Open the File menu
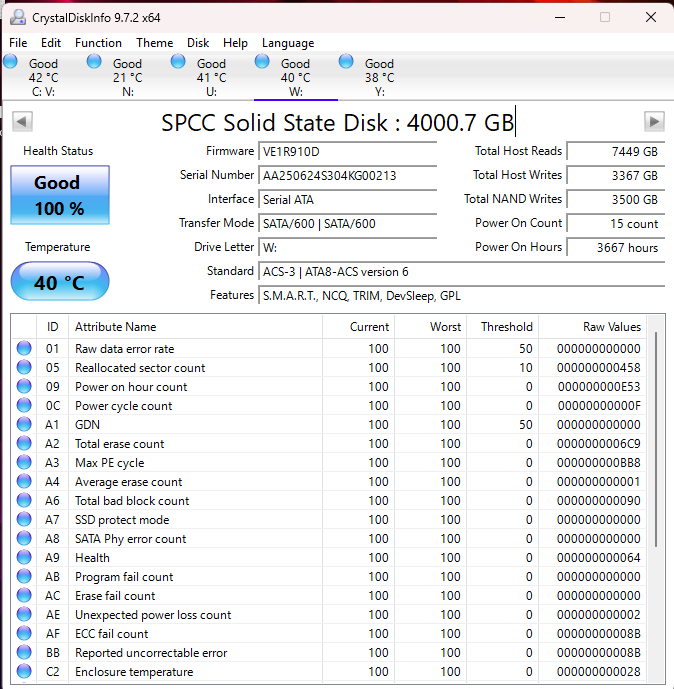Screen dimensions: 674x689 [18, 43]
